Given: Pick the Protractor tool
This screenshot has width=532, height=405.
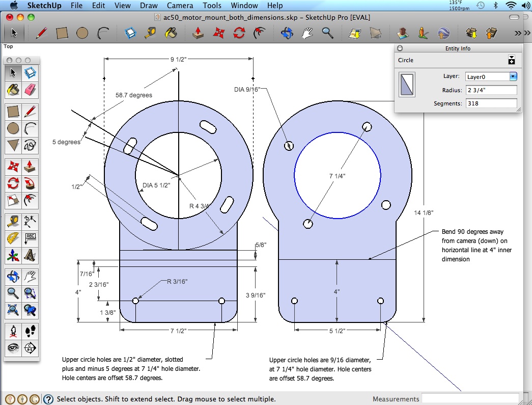Looking at the screenshot, I should point(13,238).
